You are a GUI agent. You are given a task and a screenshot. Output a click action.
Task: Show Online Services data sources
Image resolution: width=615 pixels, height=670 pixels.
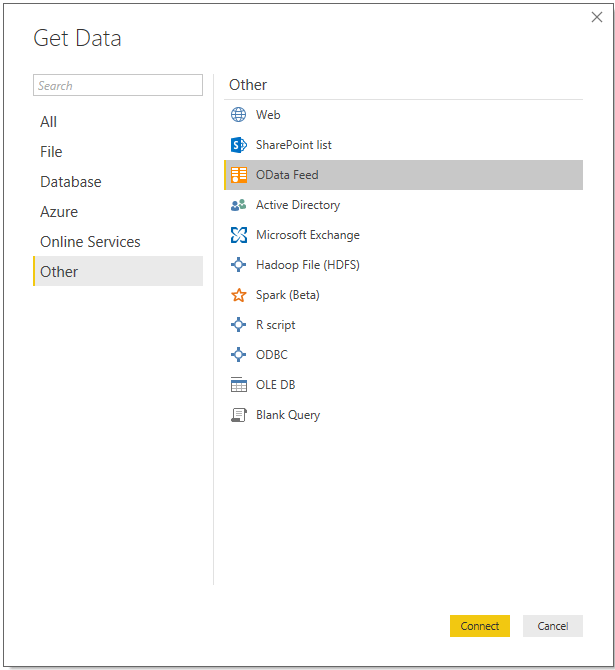point(90,242)
